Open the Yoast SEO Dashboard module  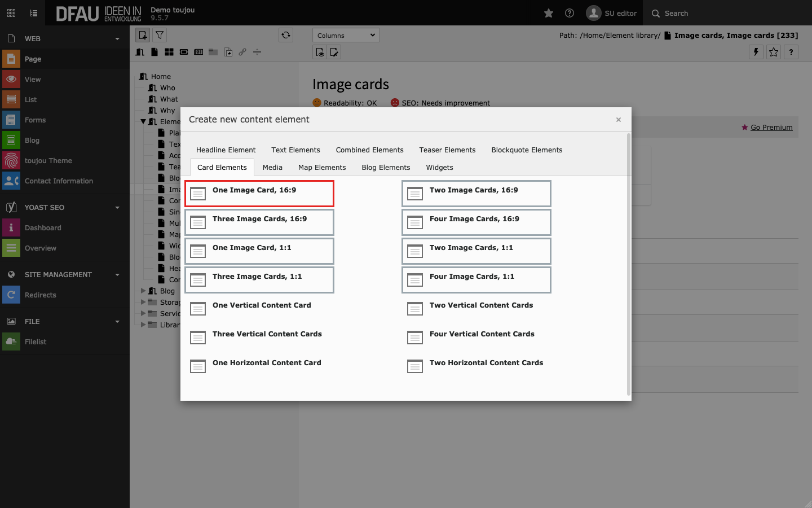(43, 227)
